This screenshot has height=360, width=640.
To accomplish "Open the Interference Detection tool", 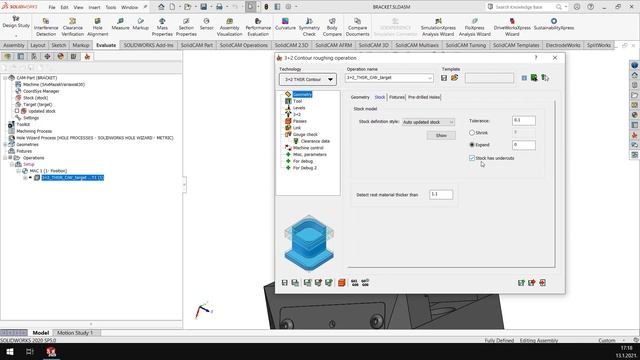I will coord(46,27).
